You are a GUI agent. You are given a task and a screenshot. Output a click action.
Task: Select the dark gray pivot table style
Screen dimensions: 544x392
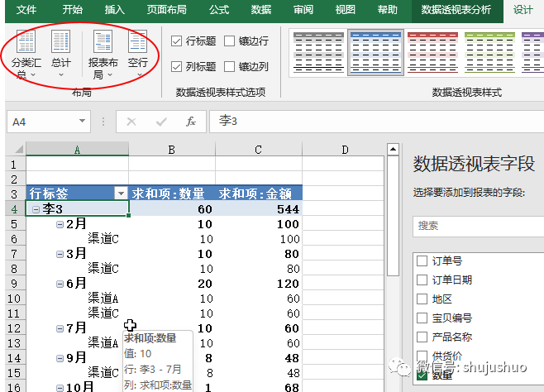tap(318, 51)
